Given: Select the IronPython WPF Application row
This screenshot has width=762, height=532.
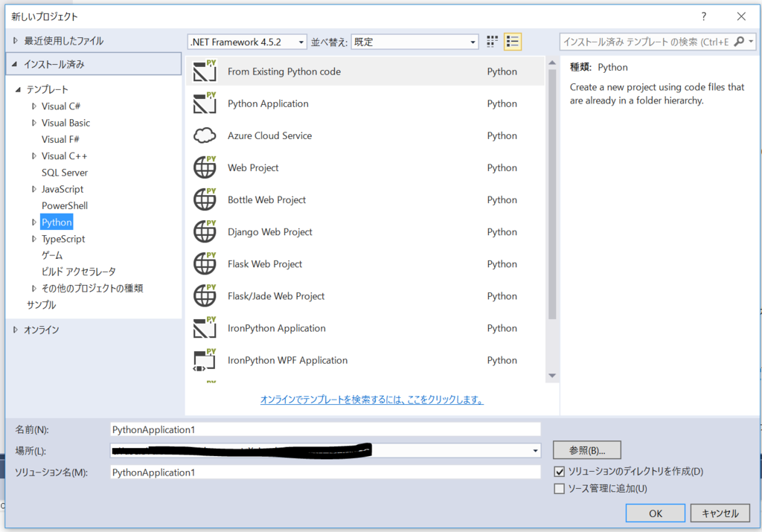Looking at the screenshot, I should tap(365, 360).
